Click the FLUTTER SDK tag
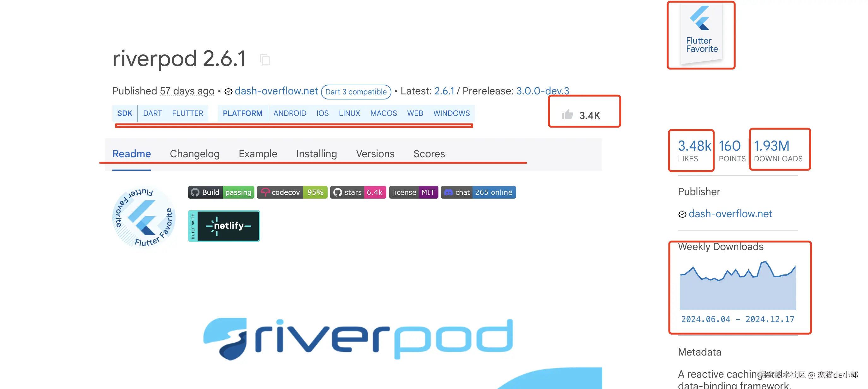Image resolution: width=868 pixels, height=389 pixels. [x=187, y=113]
